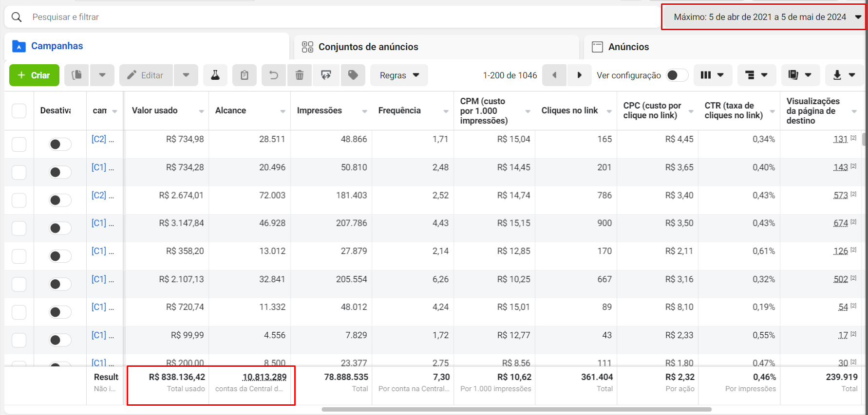
Task: Open the CPC column menu
Action: 691,111
